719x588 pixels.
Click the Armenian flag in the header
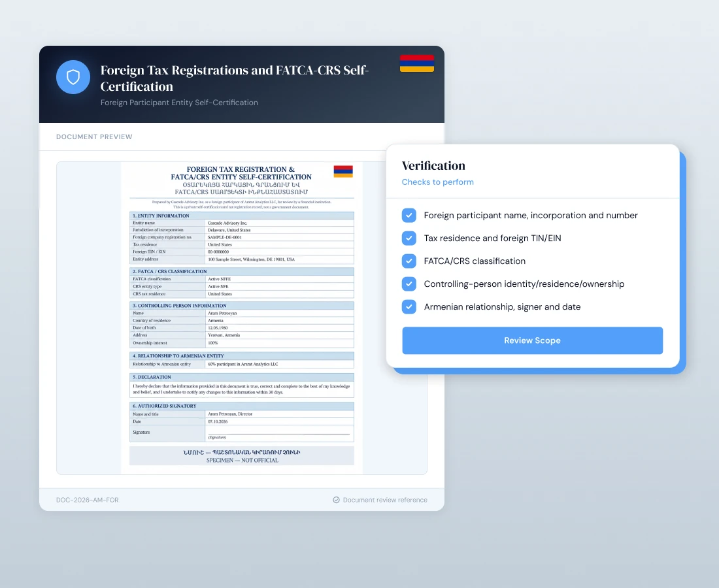417,63
